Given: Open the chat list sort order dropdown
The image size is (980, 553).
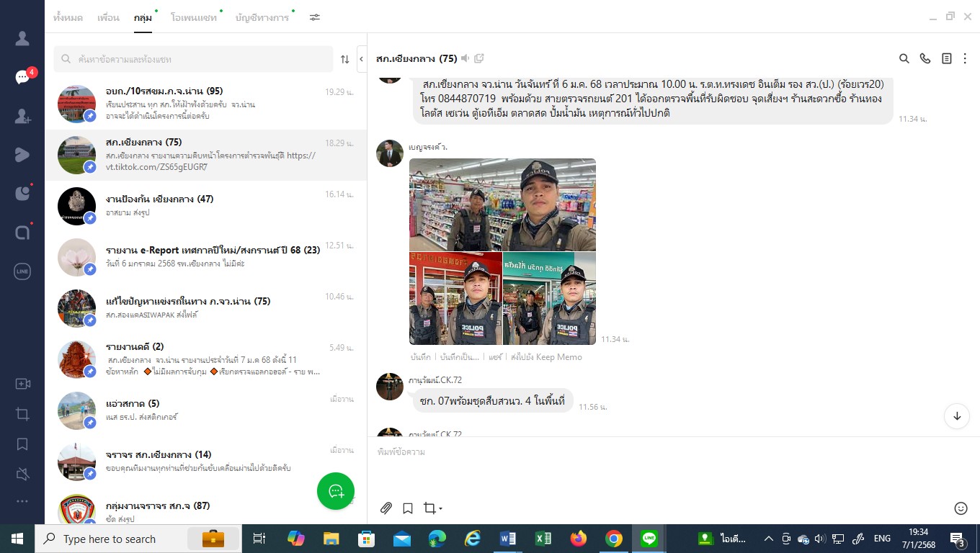Looking at the screenshot, I should pos(344,59).
